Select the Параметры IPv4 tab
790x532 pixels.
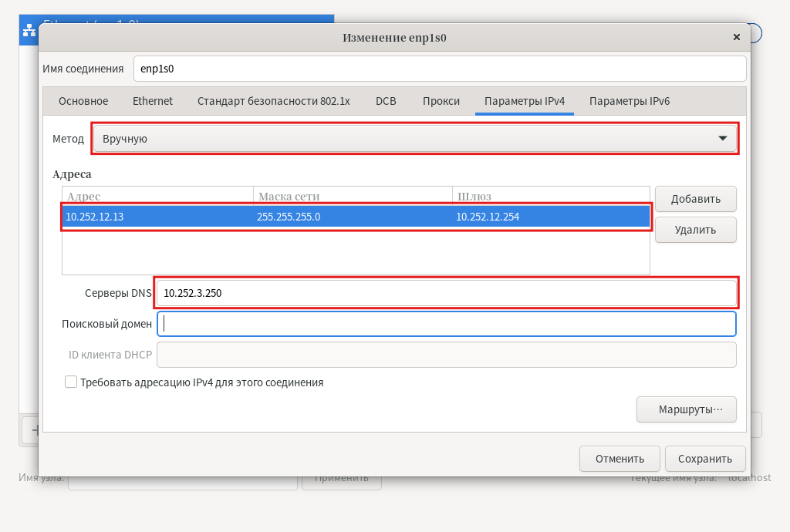[x=525, y=101]
